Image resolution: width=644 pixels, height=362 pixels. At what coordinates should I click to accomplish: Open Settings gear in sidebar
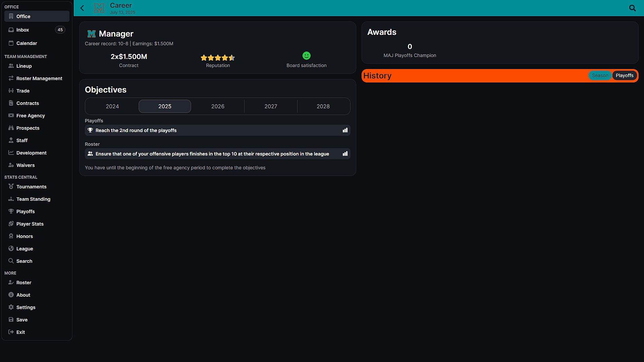pyautogui.click(x=26, y=307)
